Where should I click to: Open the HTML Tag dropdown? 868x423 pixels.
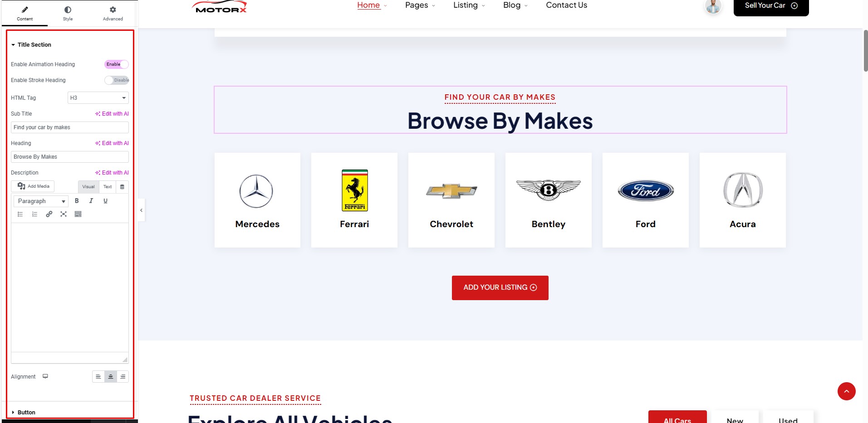(x=98, y=98)
